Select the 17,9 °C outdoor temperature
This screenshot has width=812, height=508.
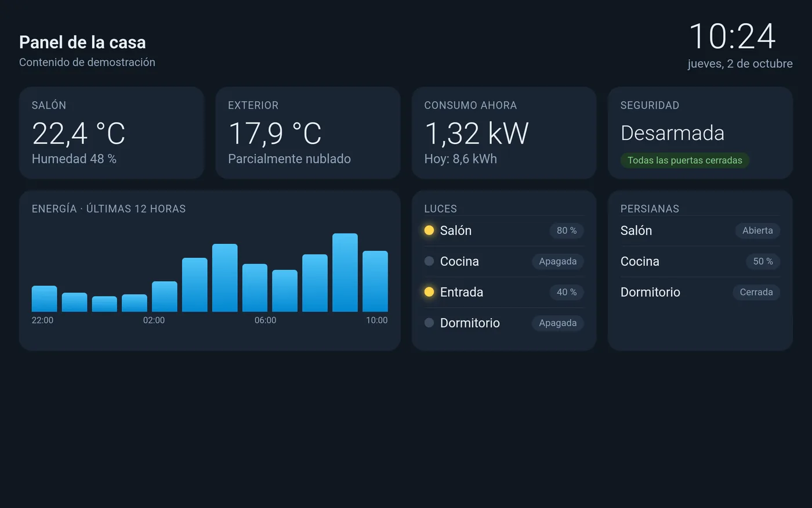coord(275,134)
